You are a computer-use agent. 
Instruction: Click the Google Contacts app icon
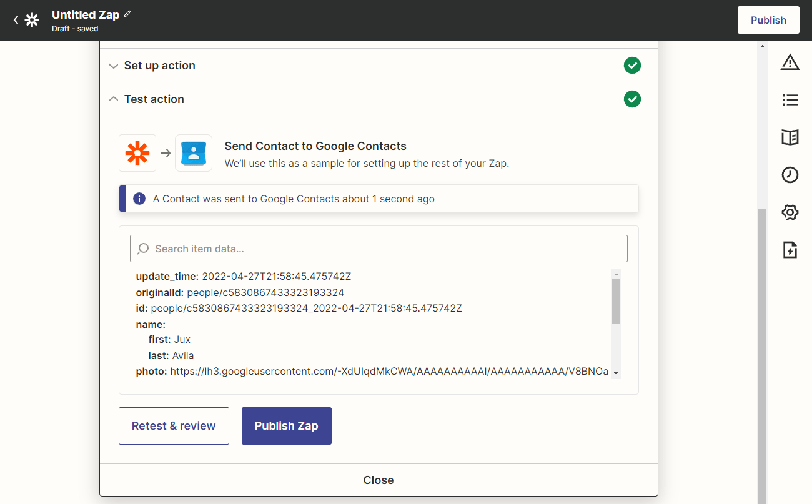pyautogui.click(x=194, y=153)
